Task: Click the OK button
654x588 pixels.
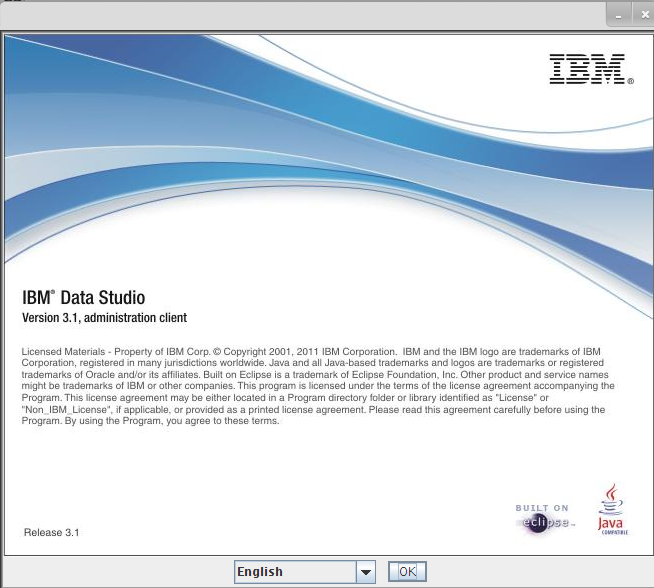Action: point(407,571)
